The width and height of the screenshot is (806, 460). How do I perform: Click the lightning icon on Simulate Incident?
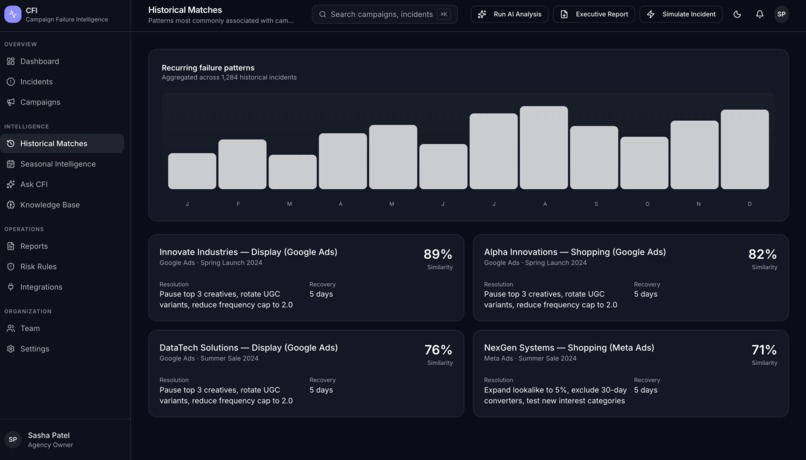tap(651, 14)
